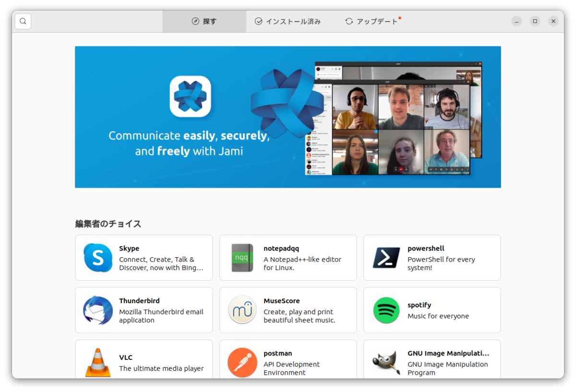The height and width of the screenshot is (392, 576).
Task: Click the MuseScore app icon
Action: click(242, 310)
